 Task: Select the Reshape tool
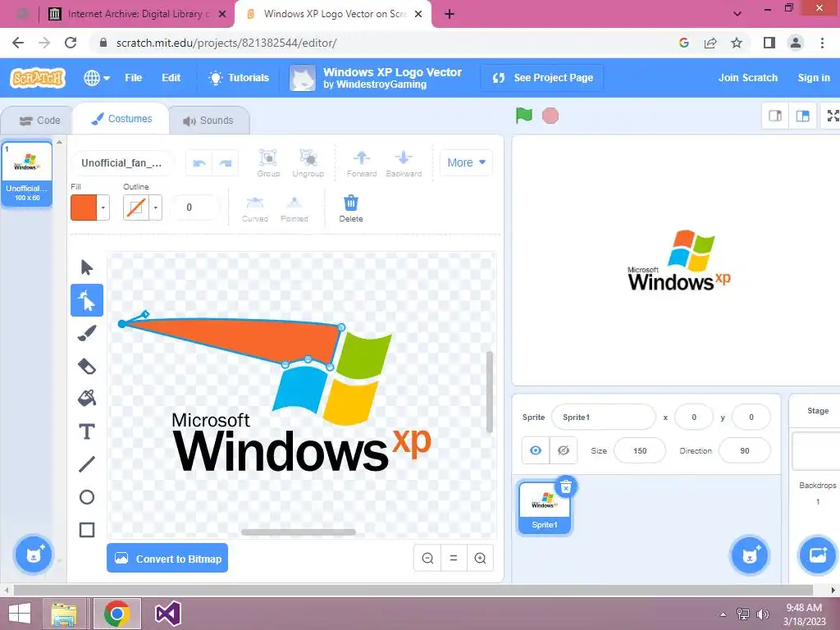87,300
